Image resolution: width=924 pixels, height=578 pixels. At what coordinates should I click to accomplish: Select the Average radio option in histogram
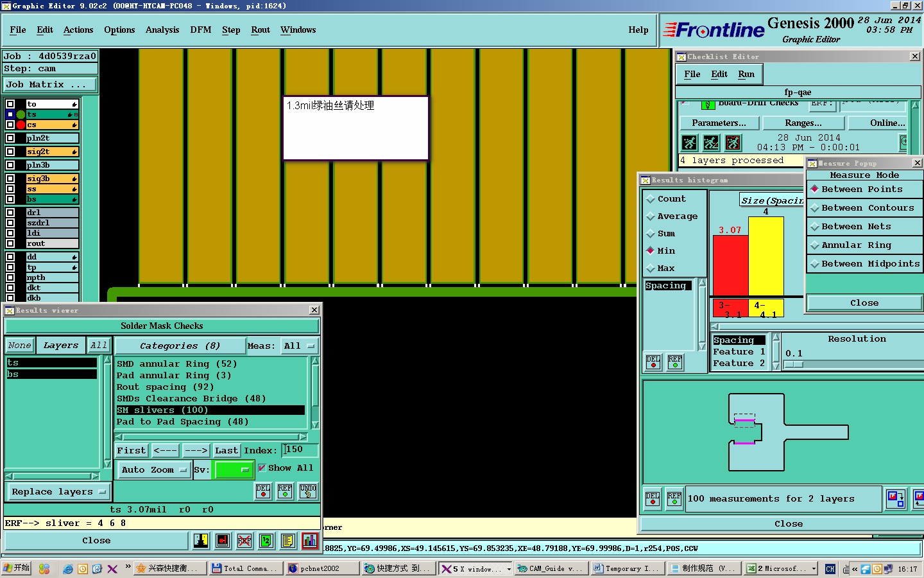point(651,216)
